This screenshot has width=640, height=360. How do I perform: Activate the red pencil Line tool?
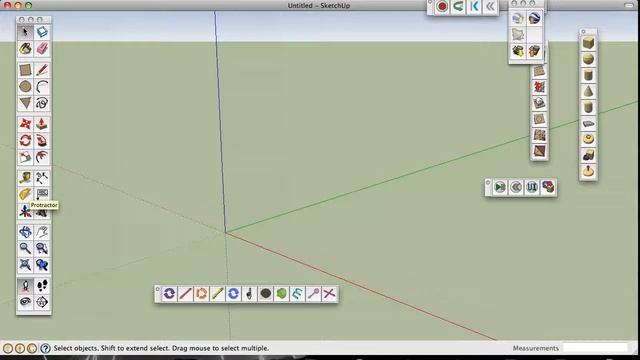[x=42, y=70]
